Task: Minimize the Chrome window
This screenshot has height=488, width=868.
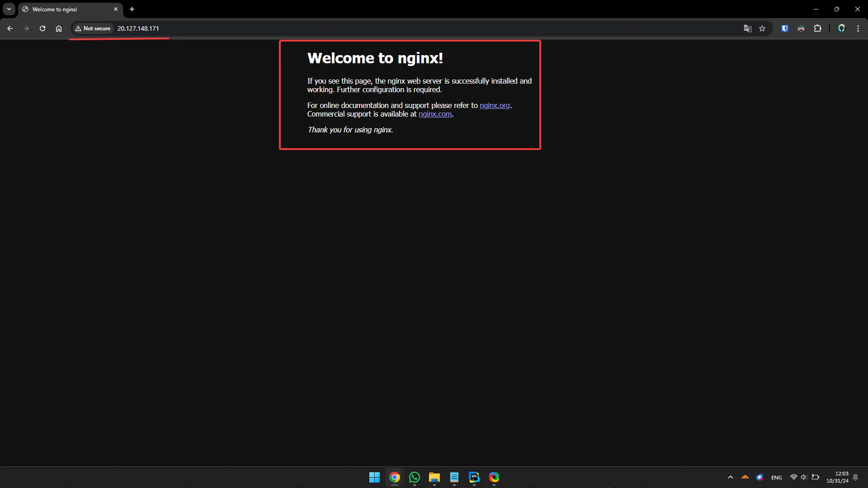Action: coord(816,9)
